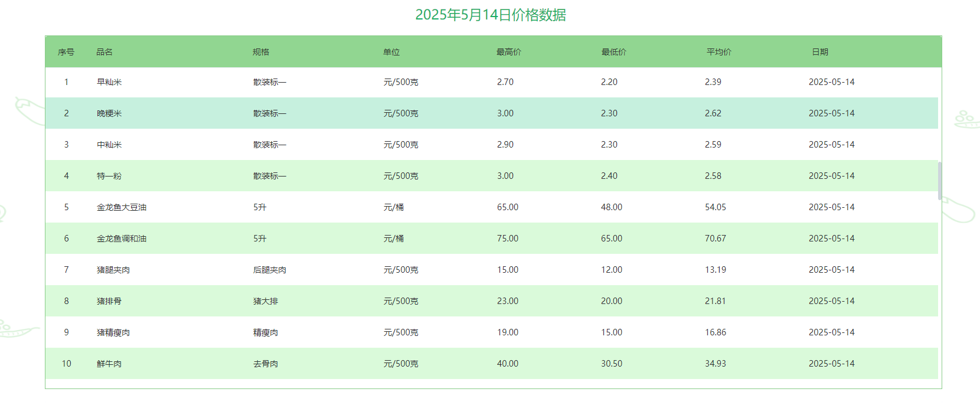Select the average price 70.67 cell
Viewport: 980px width, 405px height.
click(715, 239)
